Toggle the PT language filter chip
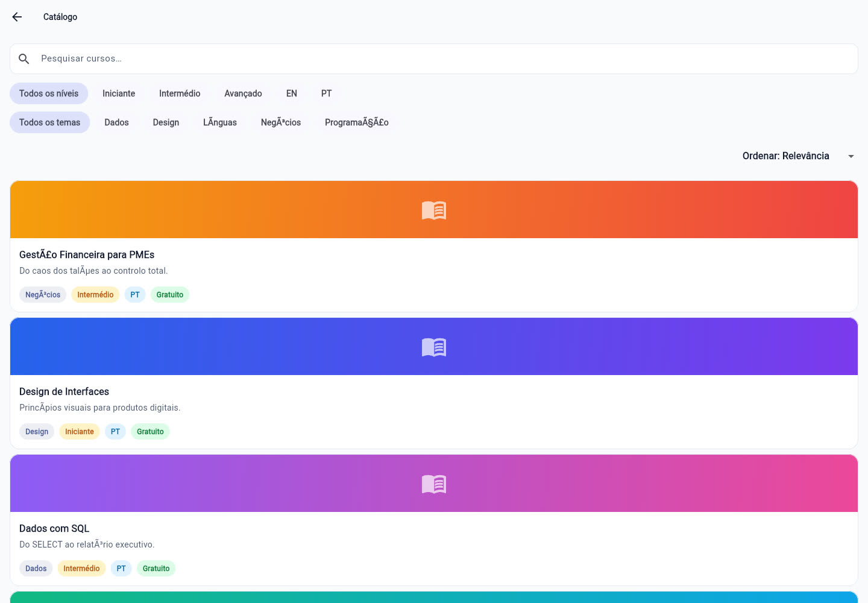 click(326, 93)
